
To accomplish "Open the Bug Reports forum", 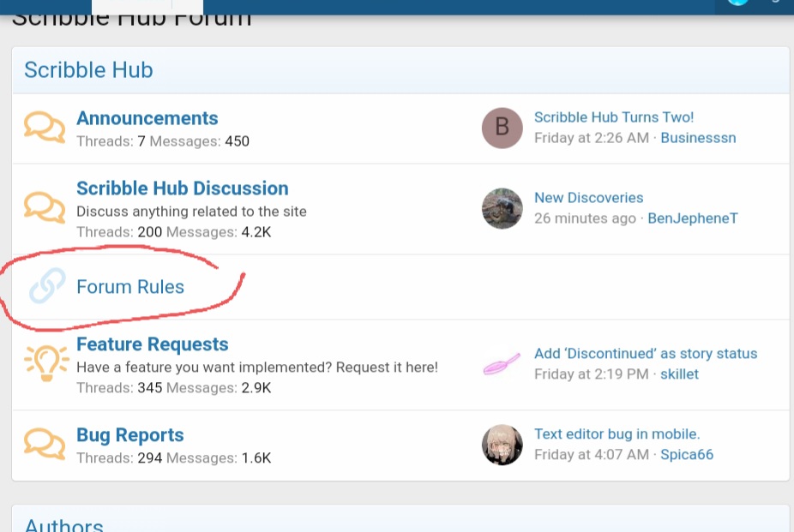I will (x=130, y=435).
